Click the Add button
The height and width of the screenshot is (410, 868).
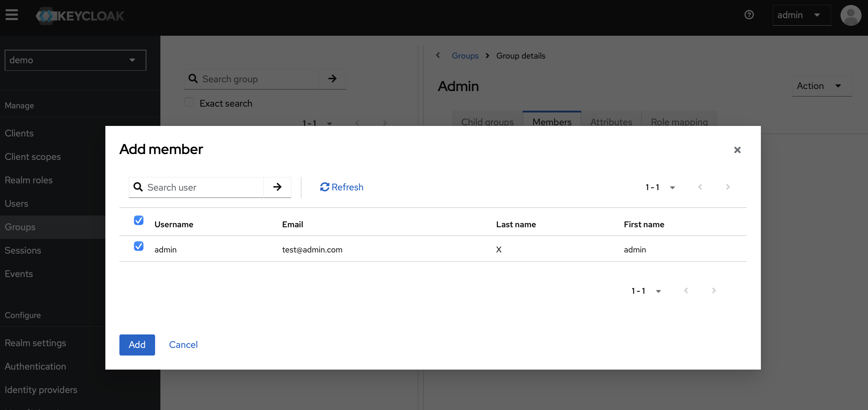[137, 345]
